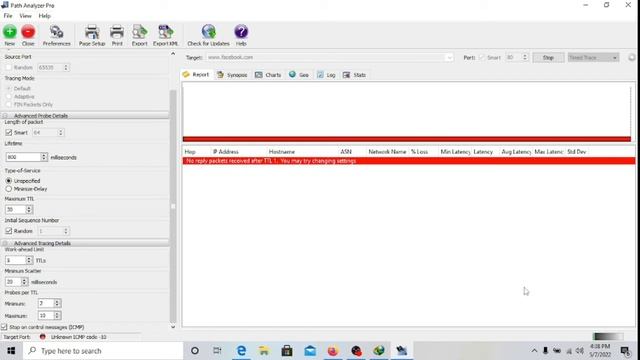640x360 pixels.
Task: Click the taskbar search box
Action: tap(103, 351)
